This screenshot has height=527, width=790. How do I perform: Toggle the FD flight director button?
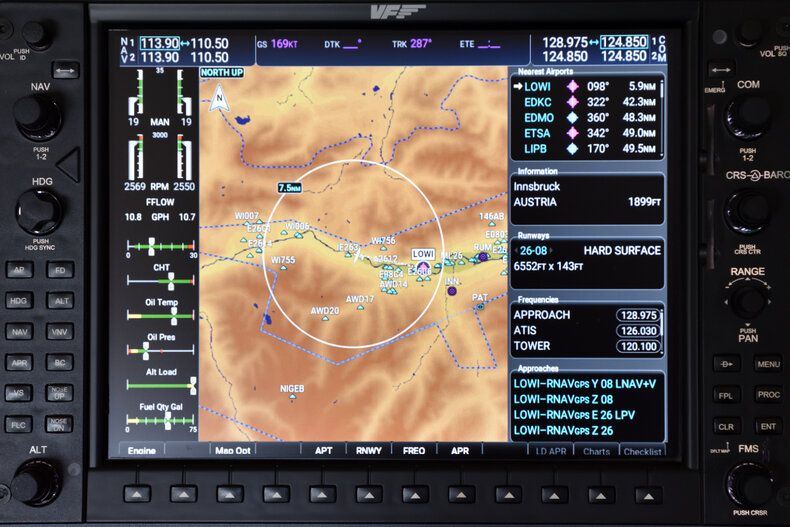pyautogui.click(x=60, y=269)
